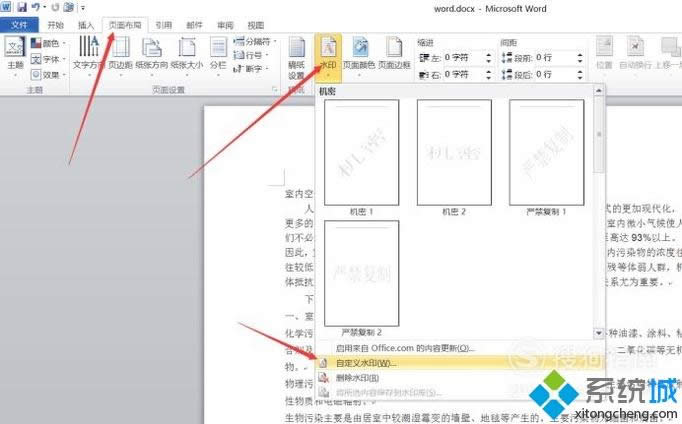
Task: Click the left indent 0 字符 field
Action: tap(463, 57)
